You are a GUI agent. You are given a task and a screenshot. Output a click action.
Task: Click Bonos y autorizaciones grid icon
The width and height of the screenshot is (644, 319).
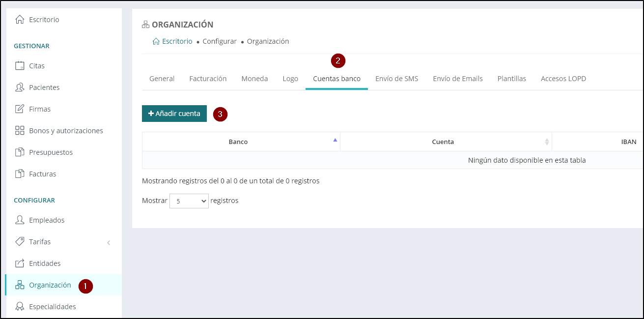(x=20, y=131)
